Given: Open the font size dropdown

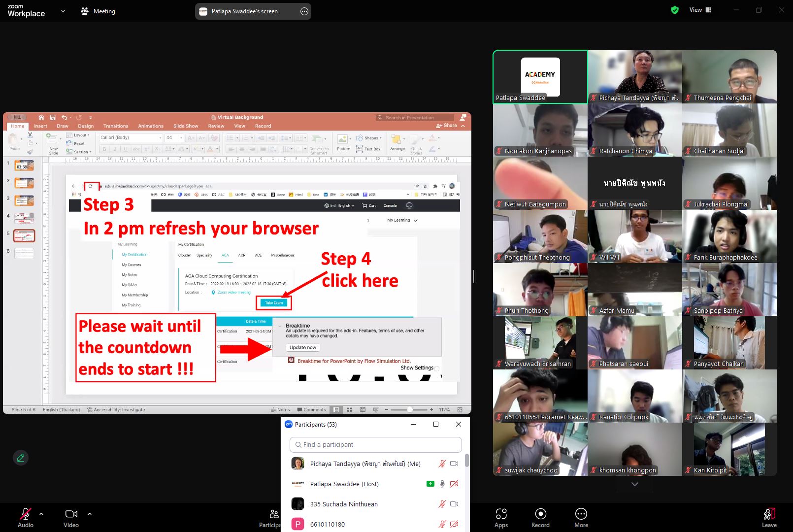Looking at the screenshot, I should click(x=182, y=138).
